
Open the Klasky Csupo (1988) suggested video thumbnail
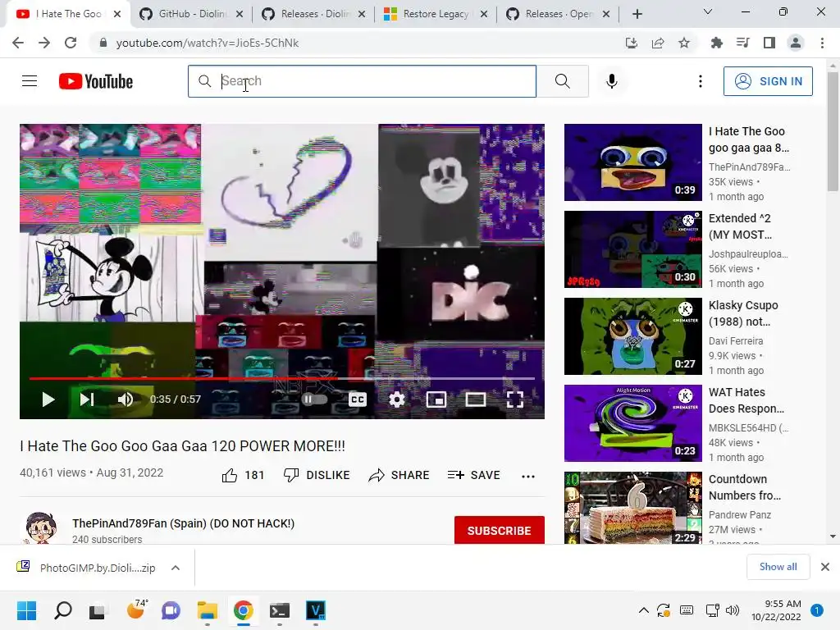click(632, 336)
